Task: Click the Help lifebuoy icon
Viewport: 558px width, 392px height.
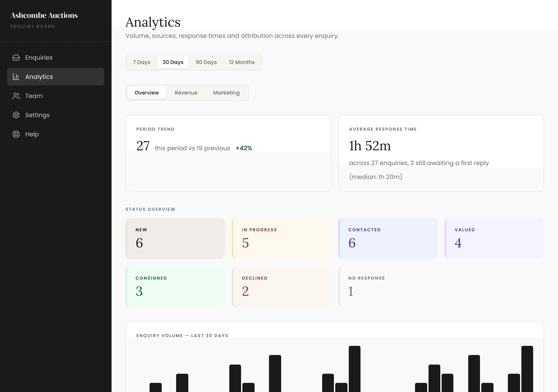Action: point(16,134)
